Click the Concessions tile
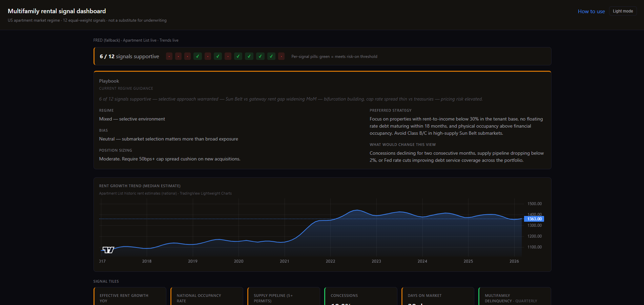The width and height of the screenshot is (644, 305). coord(360,298)
